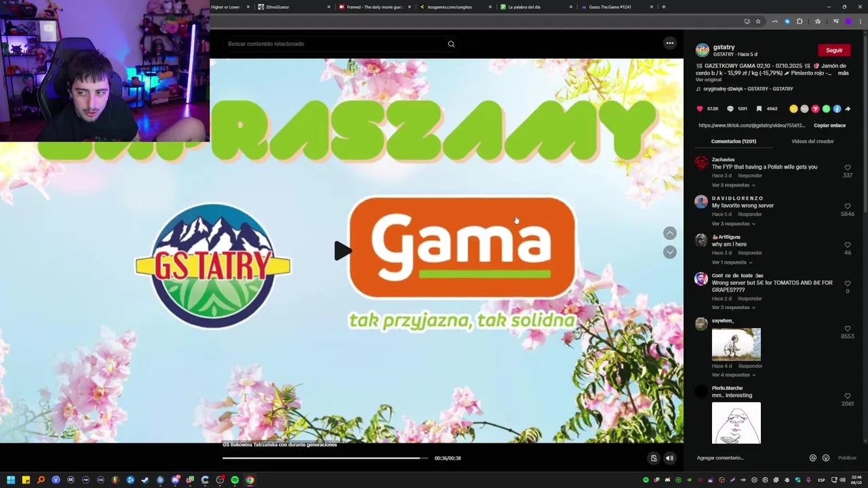Toggle auto-scroll icon beside volume
This screenshot has height=488, width=868.
654,458
